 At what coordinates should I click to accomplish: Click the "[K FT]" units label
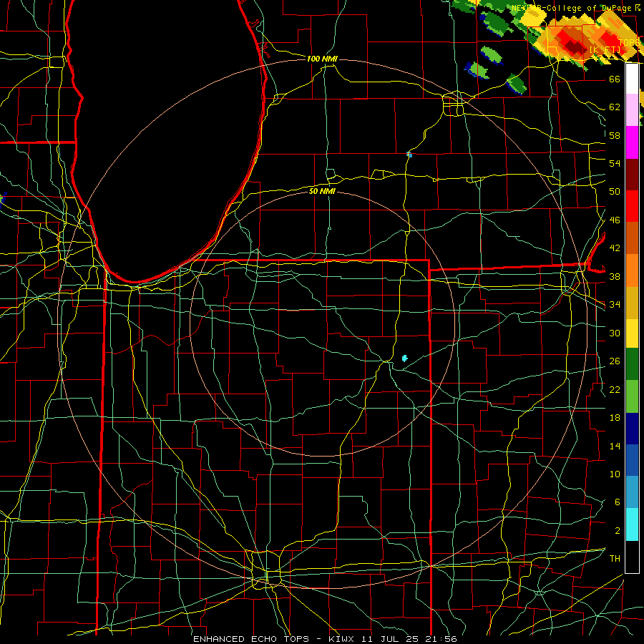coord(605,49)
